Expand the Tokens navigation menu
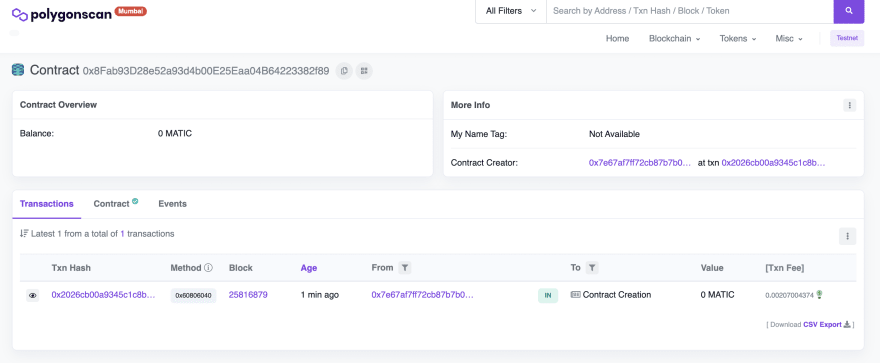Screen dimensions: 880x363 738,39
